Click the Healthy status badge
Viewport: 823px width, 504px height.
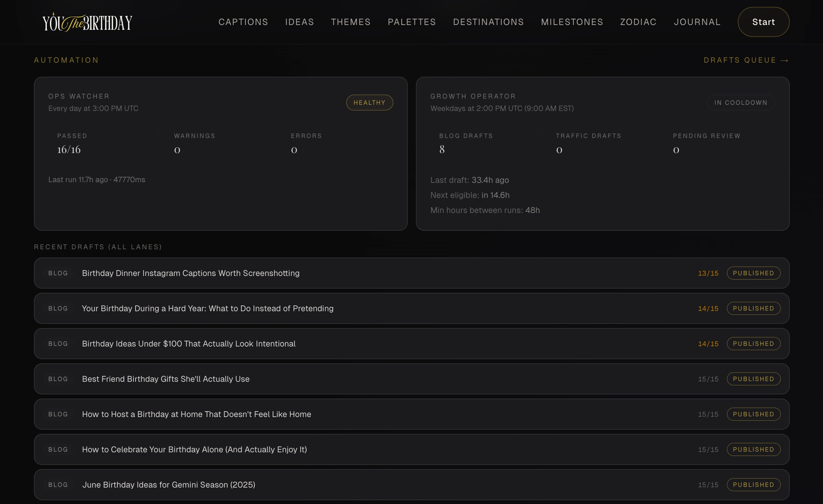coord(369,102)
